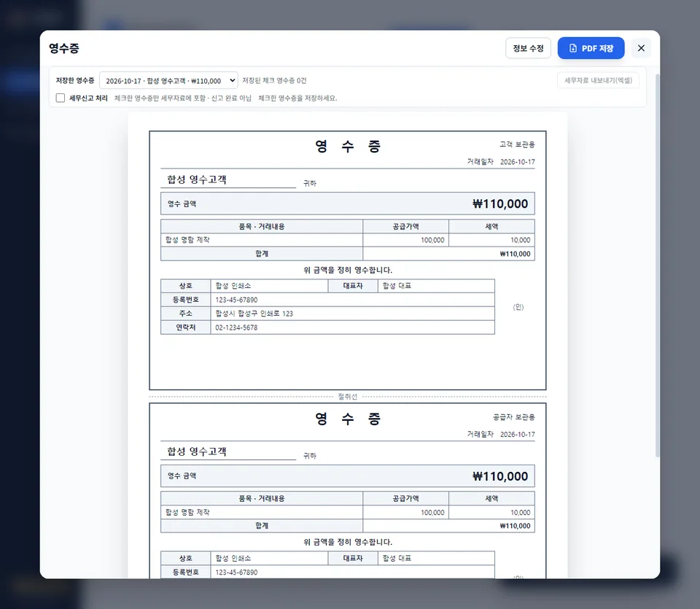
Task: Click the 공급자 보관용 label
Action: 513,417
